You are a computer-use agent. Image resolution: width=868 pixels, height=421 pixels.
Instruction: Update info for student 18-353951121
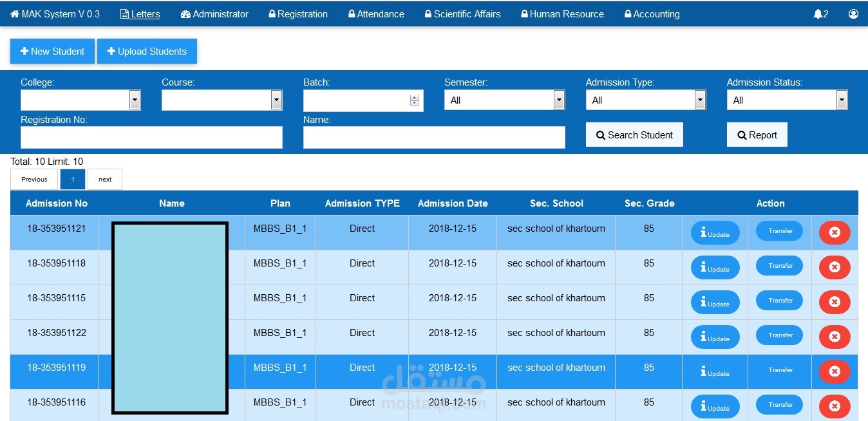(715, 233)
